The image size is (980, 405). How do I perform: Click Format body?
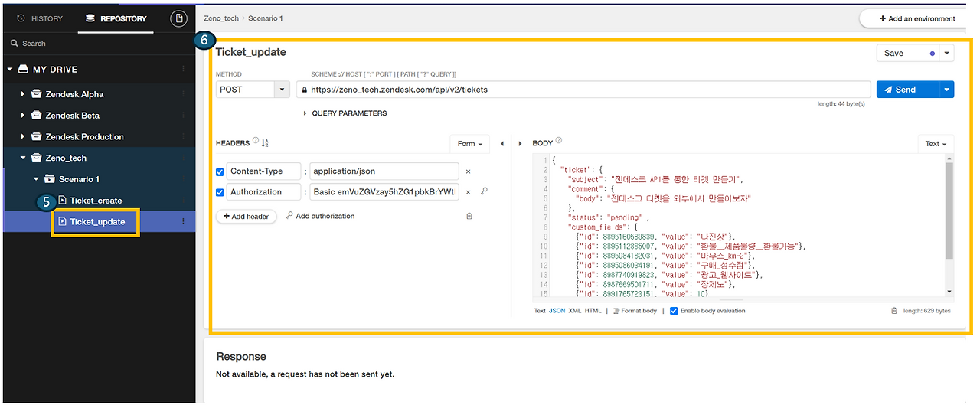[x=635, y=311]
